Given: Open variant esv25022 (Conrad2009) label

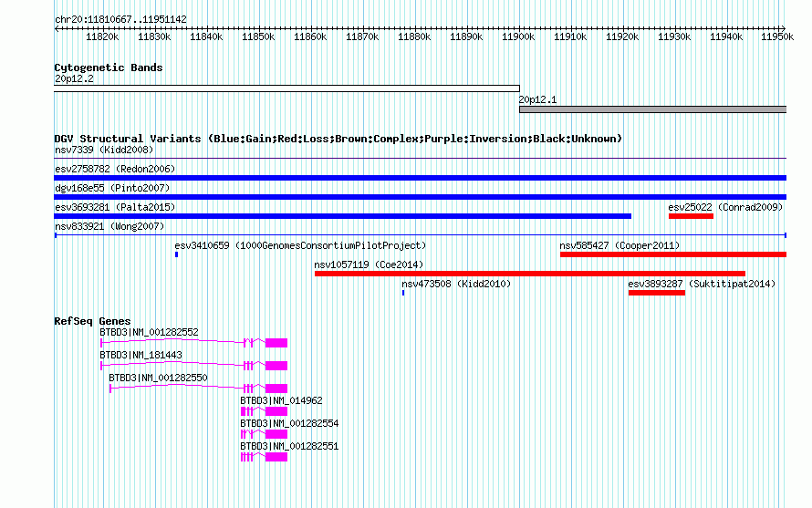Looking at the screenshot, I should [725, 207].
